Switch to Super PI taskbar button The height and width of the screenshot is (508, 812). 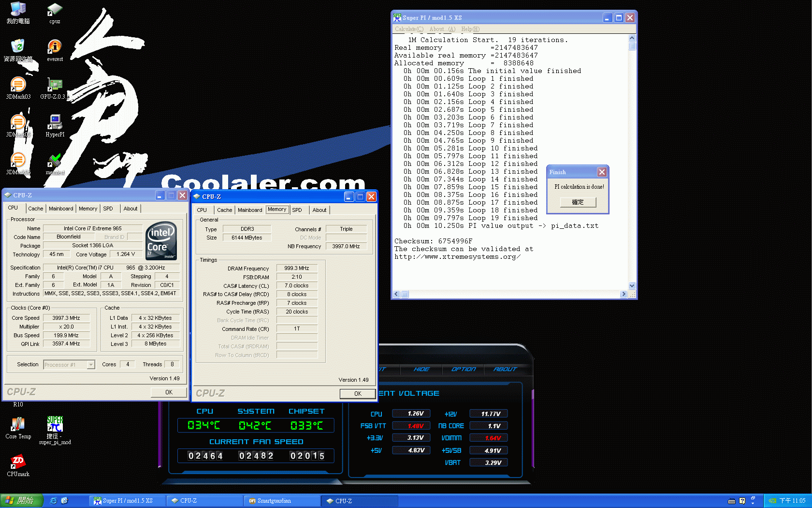point(127,501)
